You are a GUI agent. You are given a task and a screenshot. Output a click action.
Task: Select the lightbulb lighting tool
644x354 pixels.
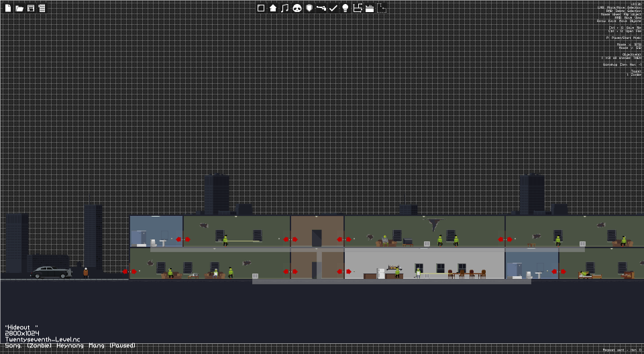(x=345, y=8)
